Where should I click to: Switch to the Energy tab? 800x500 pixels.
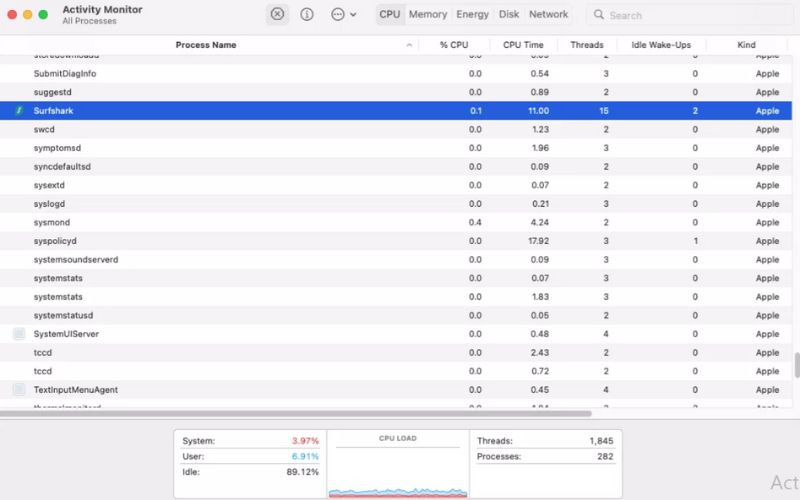(472, 15)
